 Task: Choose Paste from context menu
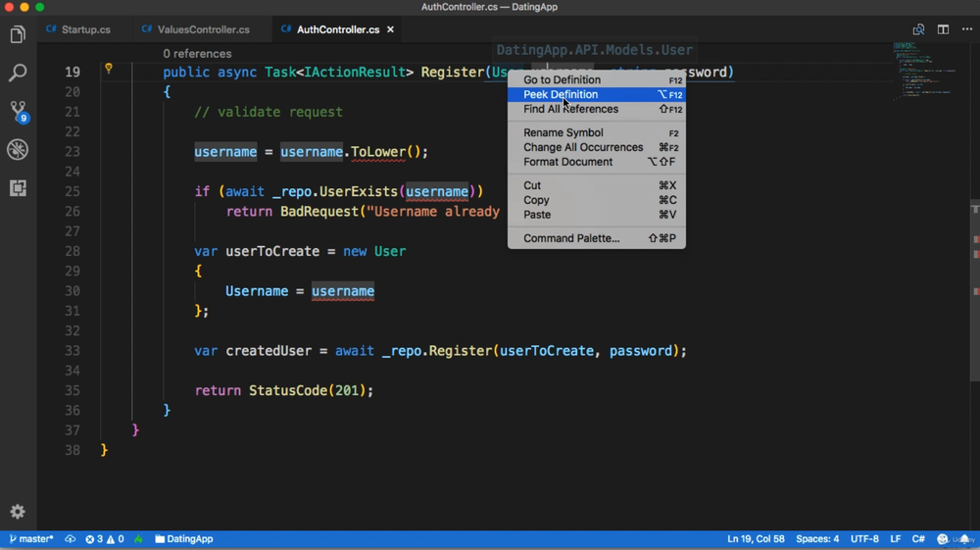[596, 215]
